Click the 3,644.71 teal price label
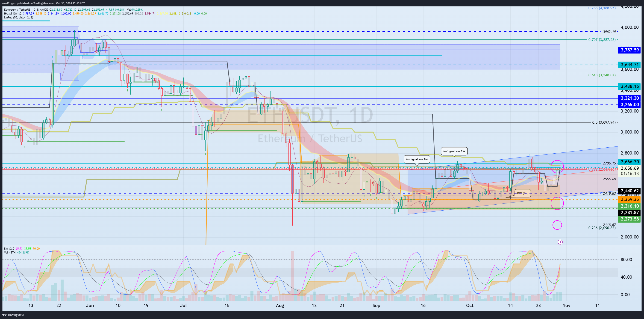Viewport: 644px width, 319px height. click(629, 65)
